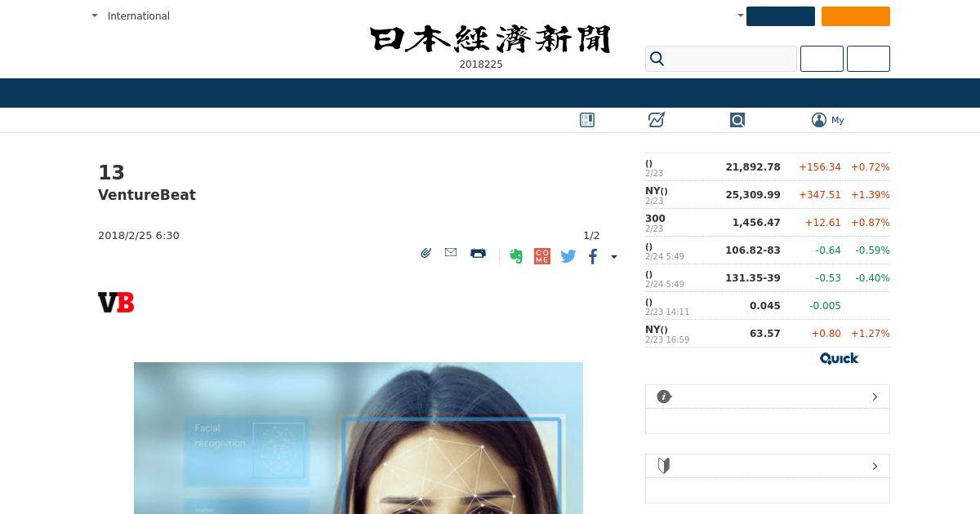Open the newspaper paper-viewer icon

587,120
